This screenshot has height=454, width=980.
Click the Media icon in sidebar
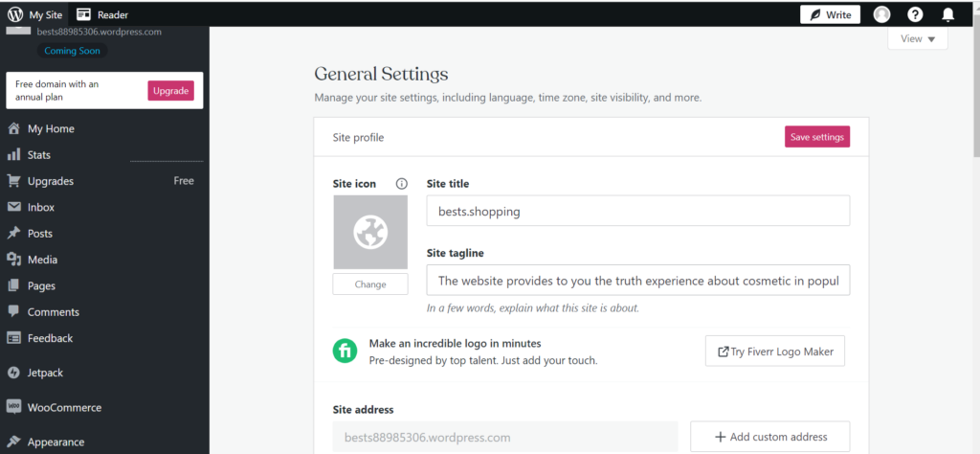[x=13, y=260]
